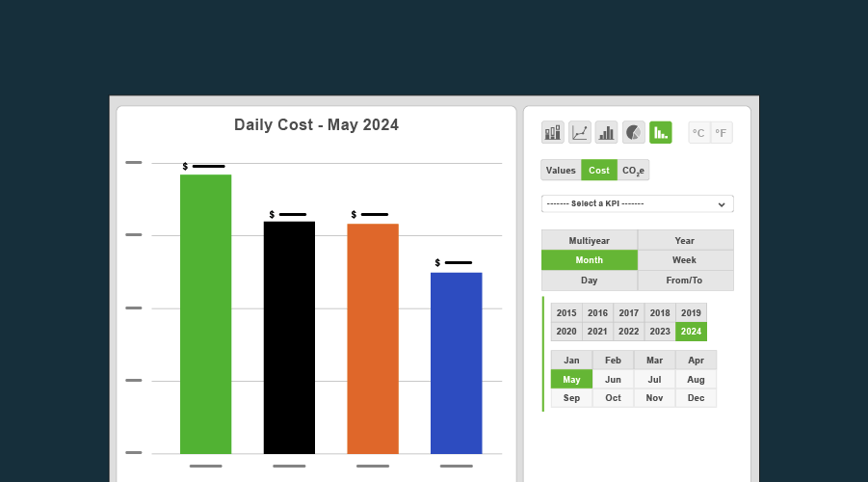Open the Select a KPI dropdown
Image resolution: width=868 pixels, height=482 pixels.
pyautogui.click(x=637, y=203)
